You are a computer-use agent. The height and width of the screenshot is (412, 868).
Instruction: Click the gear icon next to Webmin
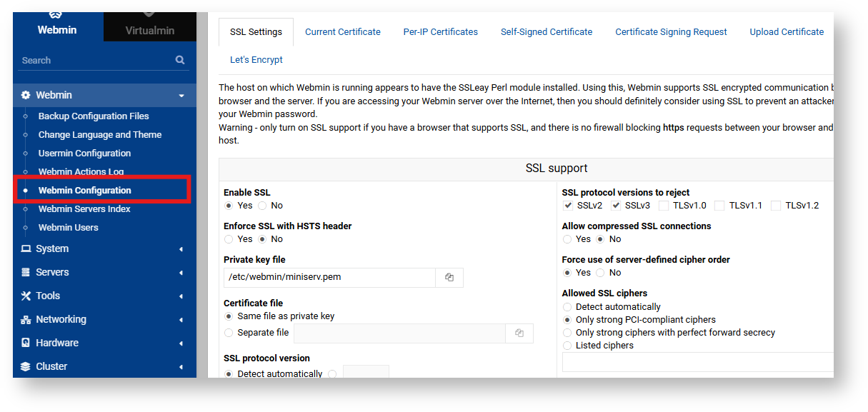pyautogui.click(x=26, y=95)
